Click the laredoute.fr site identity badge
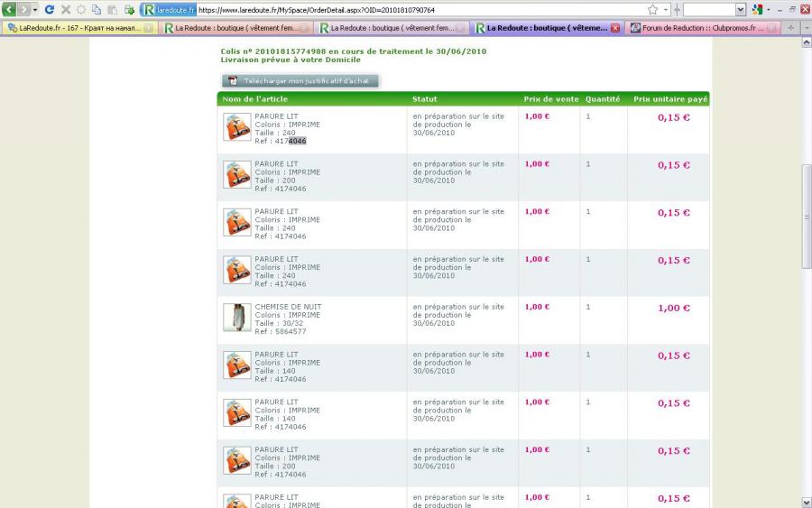This screenshot has height=508, width=812. point(168,9)
